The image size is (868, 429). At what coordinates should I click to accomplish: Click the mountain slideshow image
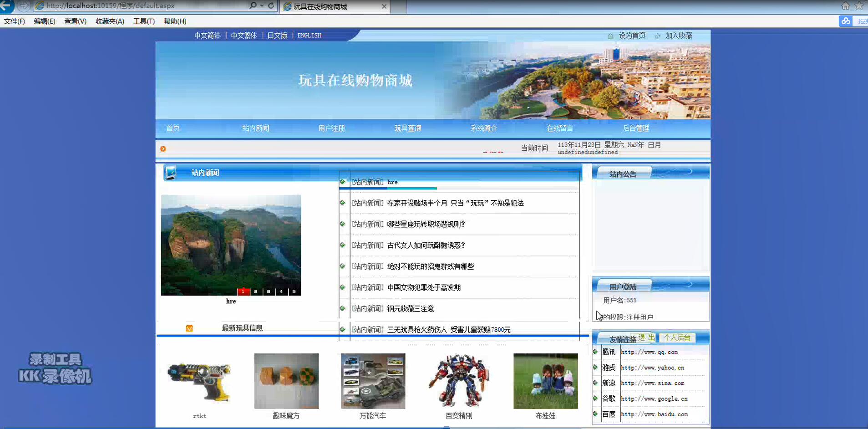(x=231, y=245)
